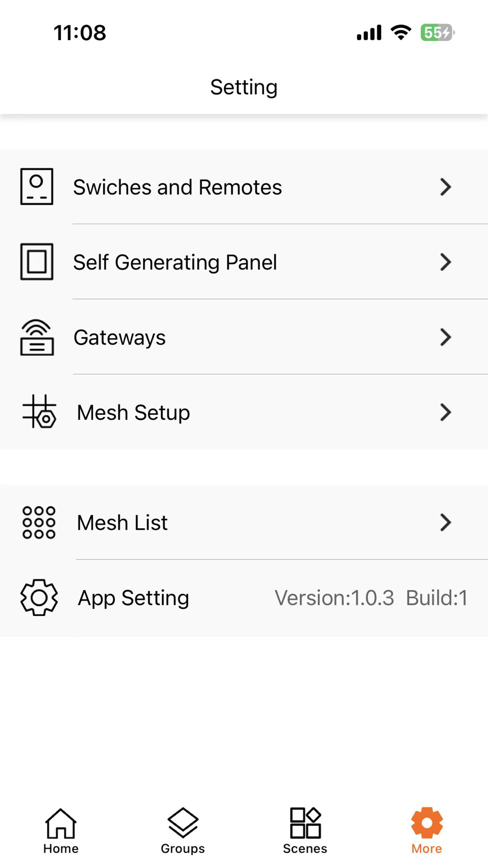Screen dimensions: 488x868
Task: Open the Gateways menu entry text
Action: click(x=120, y=338)
